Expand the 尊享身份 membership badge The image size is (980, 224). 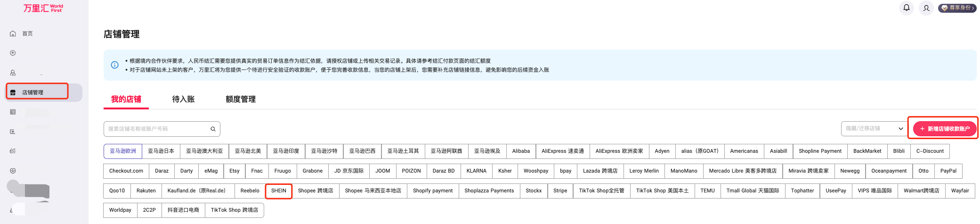pyautogui.click(x=957, y=8)
